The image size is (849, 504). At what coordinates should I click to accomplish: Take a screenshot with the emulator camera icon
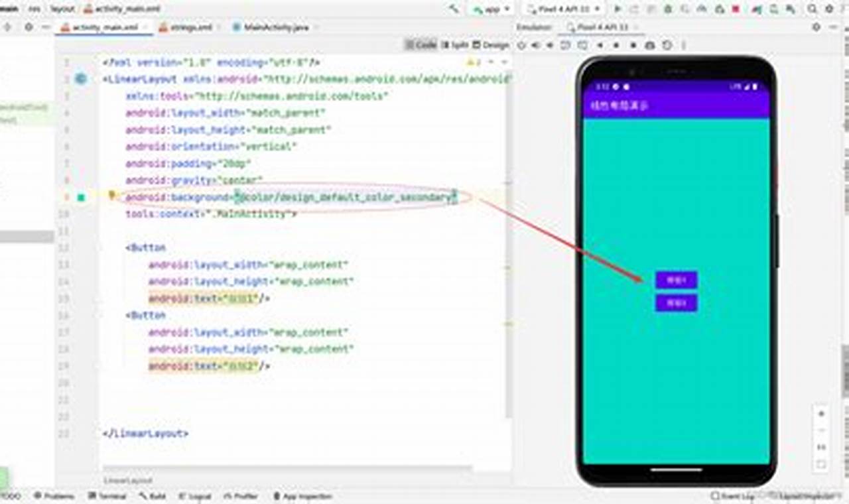[648, 46]
